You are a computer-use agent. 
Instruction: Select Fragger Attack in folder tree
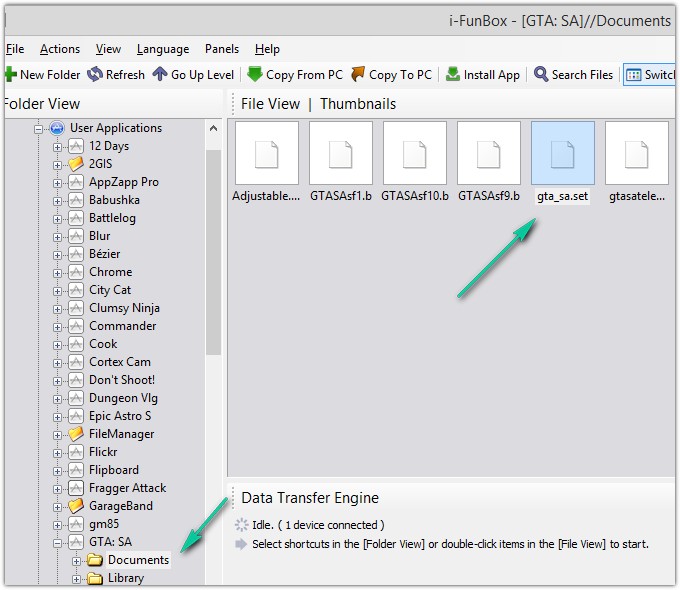[x=128, y=488]
